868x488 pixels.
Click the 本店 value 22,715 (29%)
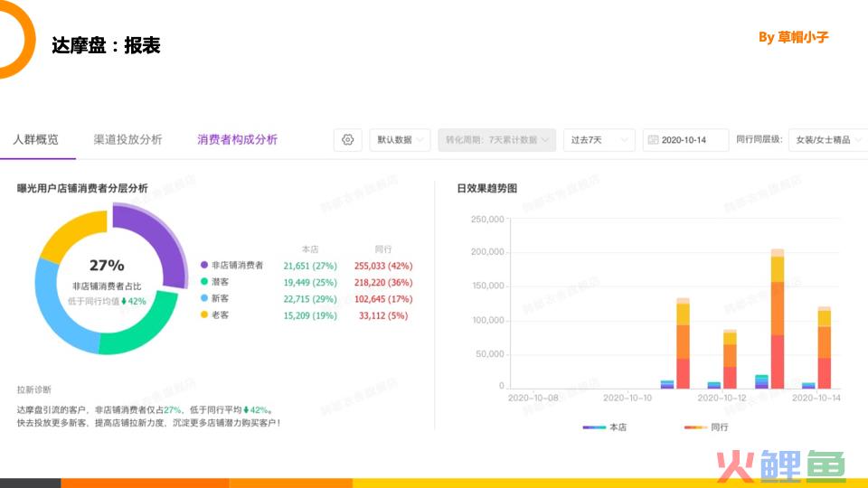310,299
